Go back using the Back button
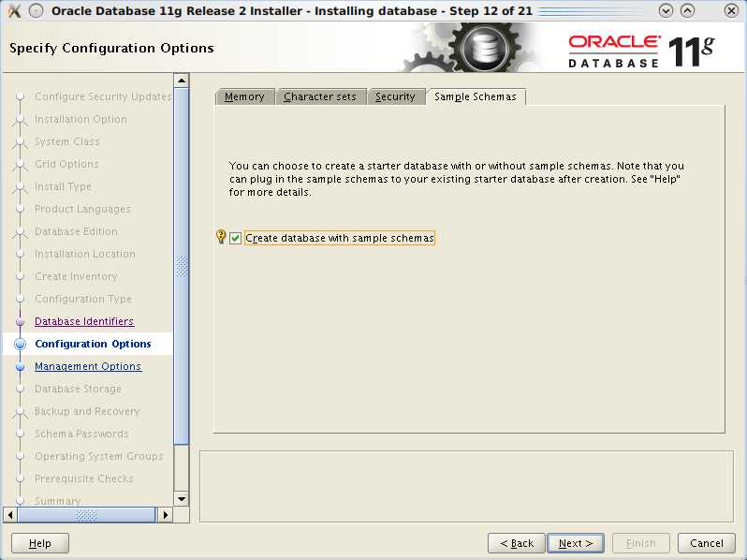Screen dimensions: 747x560 coord(516,543)
